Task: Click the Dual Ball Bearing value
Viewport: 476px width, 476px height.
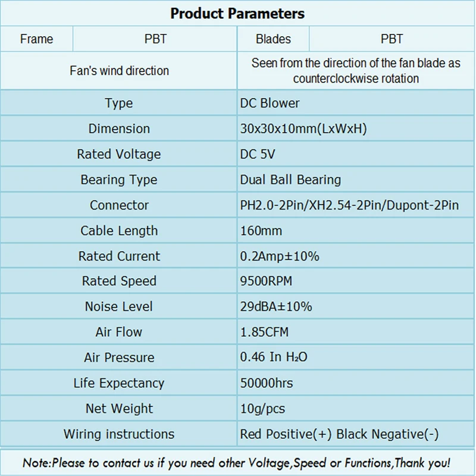Action: 290,180
